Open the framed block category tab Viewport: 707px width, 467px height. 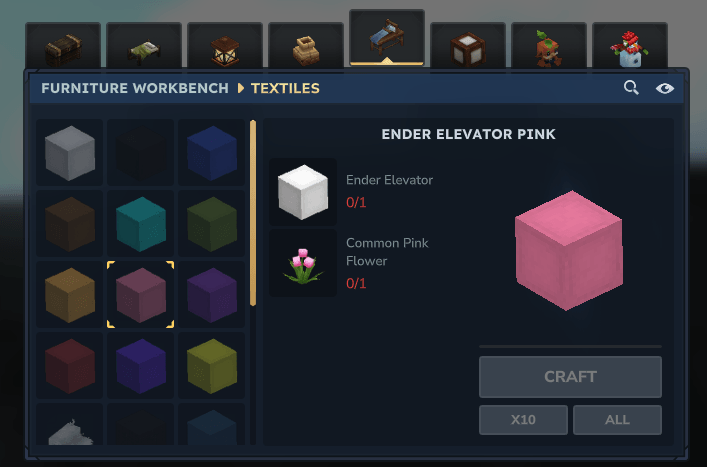[x=468, y=46]
